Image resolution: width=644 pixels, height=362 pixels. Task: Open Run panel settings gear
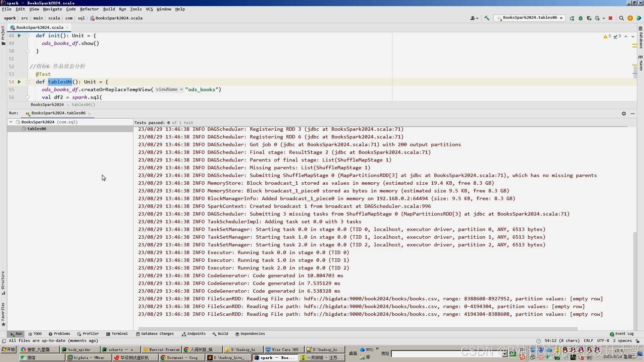(x=624, y=114)
